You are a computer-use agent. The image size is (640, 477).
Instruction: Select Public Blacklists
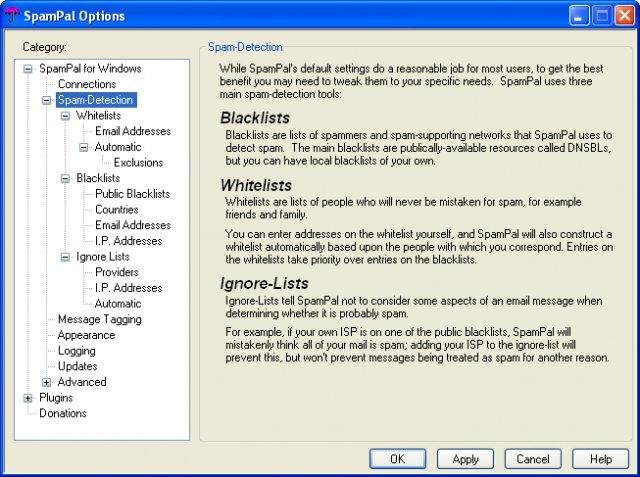pyautogui.click(x=132, y=194)
